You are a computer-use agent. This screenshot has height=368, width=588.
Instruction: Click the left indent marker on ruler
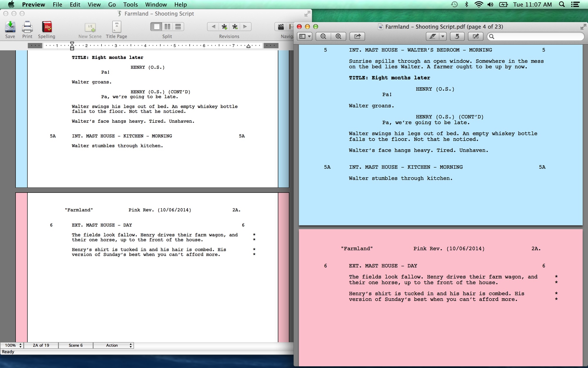(72, 46)
